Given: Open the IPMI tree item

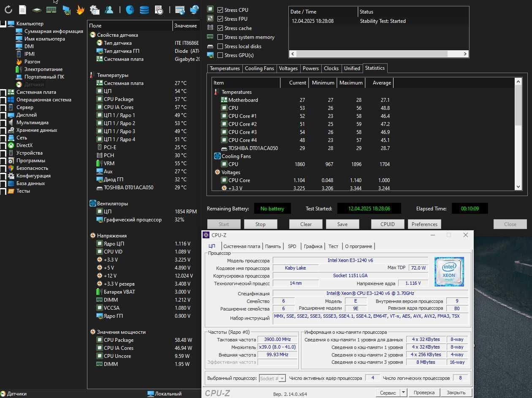Looking at the screenshot, I should coord(30,54).
